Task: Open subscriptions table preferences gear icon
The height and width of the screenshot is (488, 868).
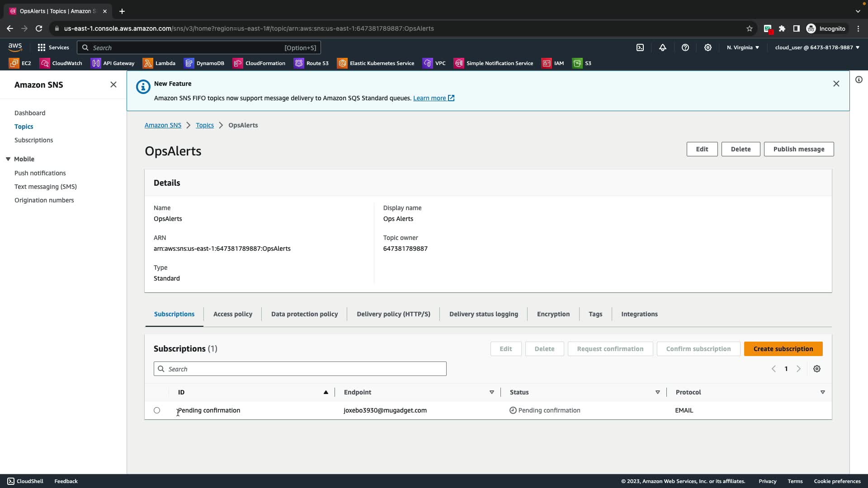Action: [817, 369]
